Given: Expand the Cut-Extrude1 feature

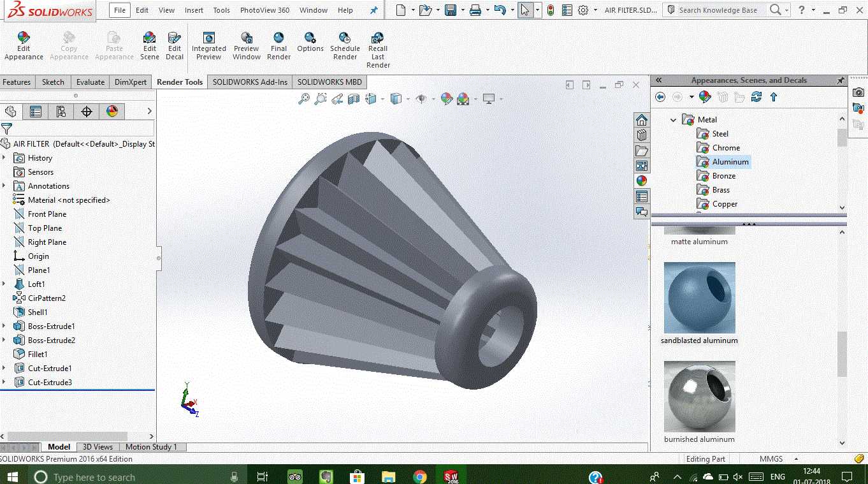Looking at the screenshot, I should 4,368.
